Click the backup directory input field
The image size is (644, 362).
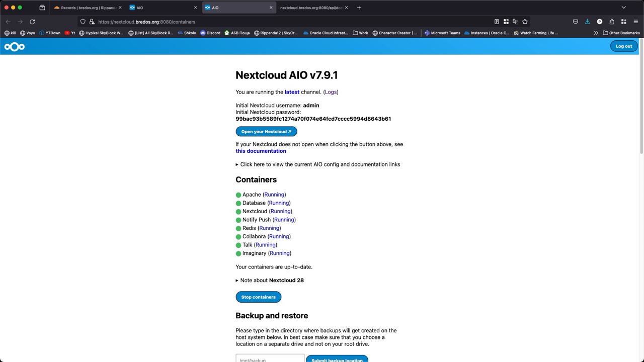tap(270, 358)
